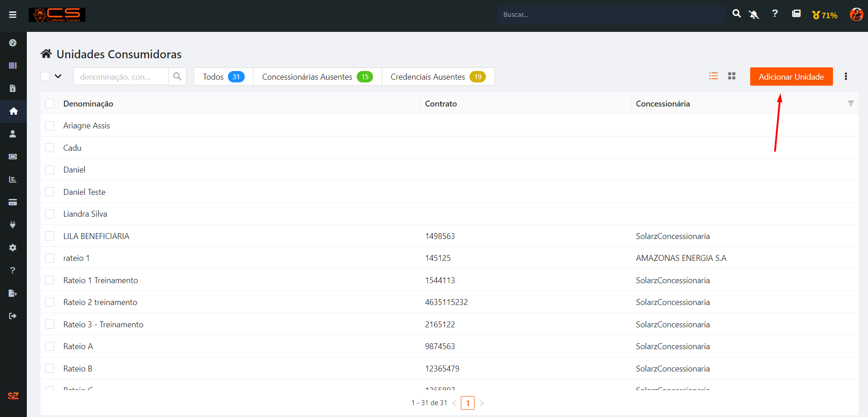Select the LILA BENEFICIARIA row checkbox
Image resolution: width=868 pixels, height=417 pixels.
tap(50, 236)
